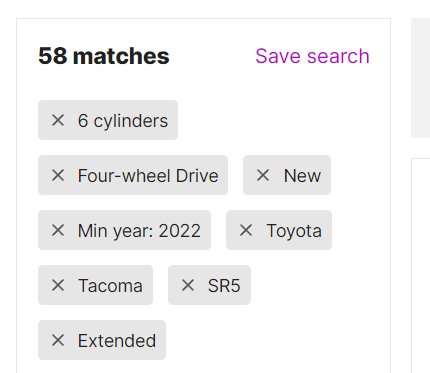This screenshot has height=373, width=430.
Task: Dismiss the Toyota make filter X
Action: click(x=246, y=230)
